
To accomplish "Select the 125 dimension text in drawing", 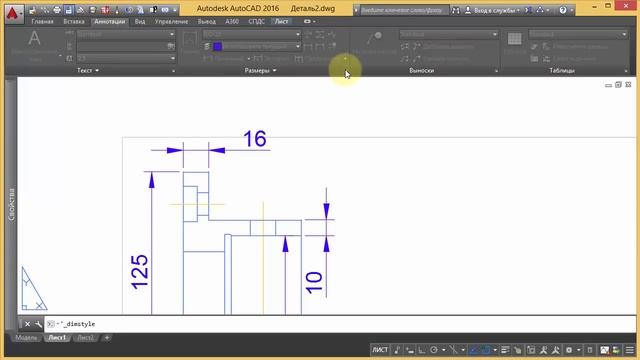I will [140, 272].
